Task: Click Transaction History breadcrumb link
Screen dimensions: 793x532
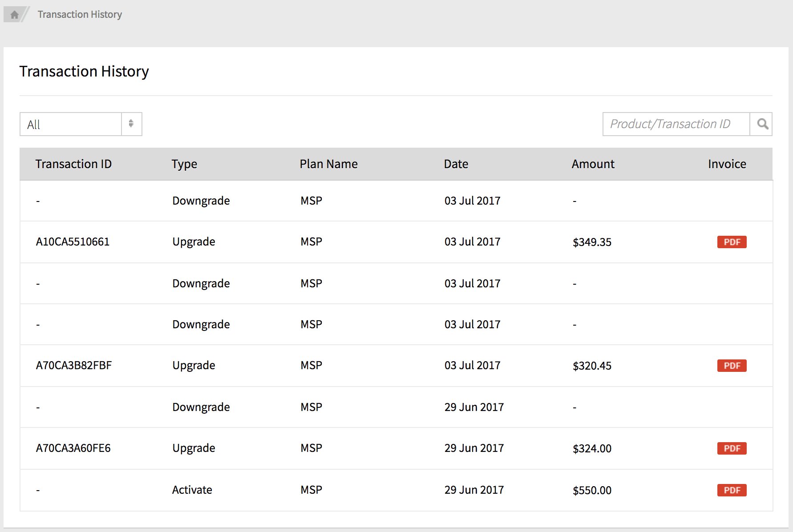Action: [80, 15]
